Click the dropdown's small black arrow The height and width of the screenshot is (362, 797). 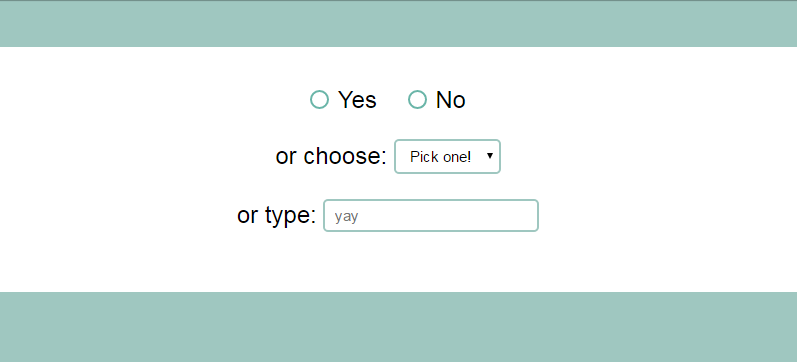(x=490, y=156)
